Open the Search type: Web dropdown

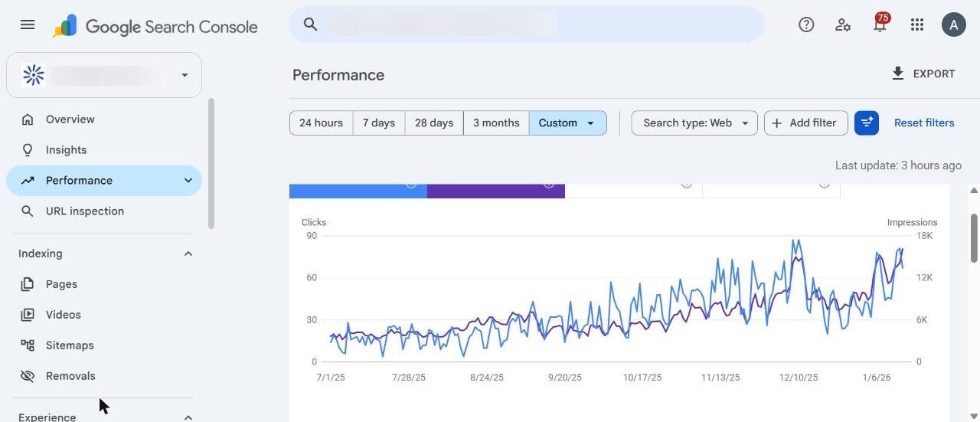pos(694,123)
